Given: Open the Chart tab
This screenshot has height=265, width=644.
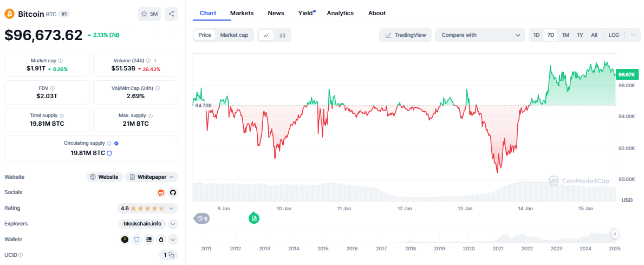Looking at the screenshot, I should (x=208, y=13).
